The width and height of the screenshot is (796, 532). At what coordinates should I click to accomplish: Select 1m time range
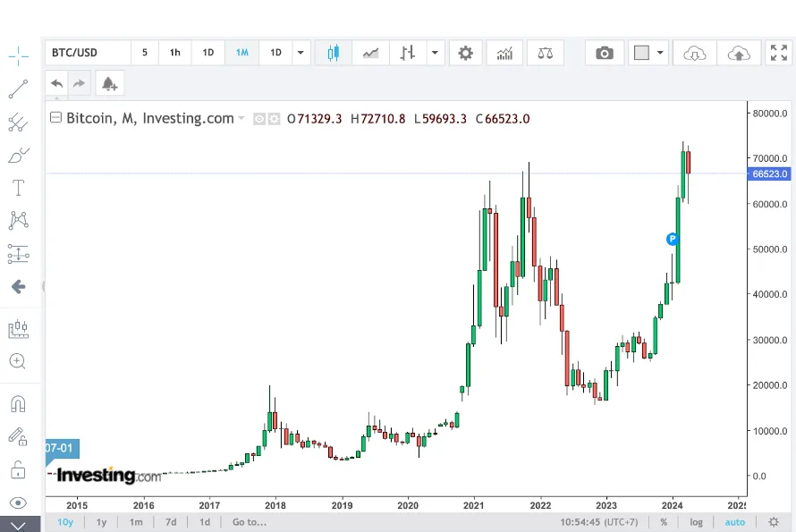click(x=136, y=522)
